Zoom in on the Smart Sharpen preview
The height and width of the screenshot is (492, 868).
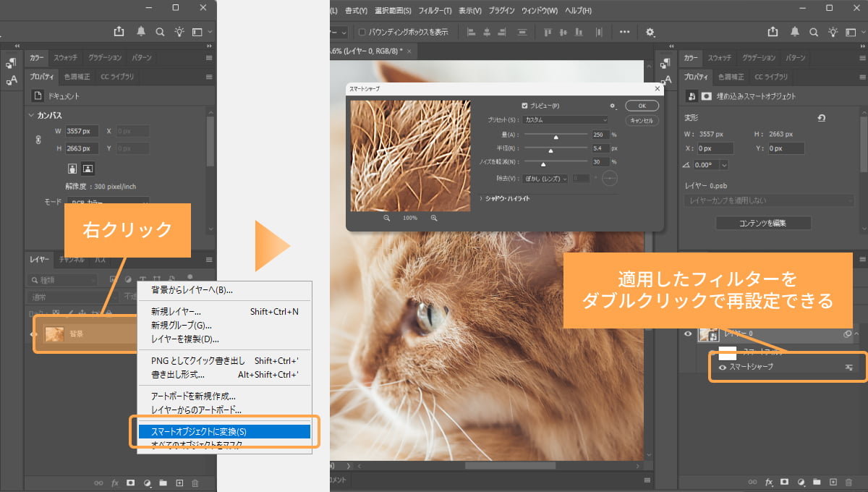(434, 218)
